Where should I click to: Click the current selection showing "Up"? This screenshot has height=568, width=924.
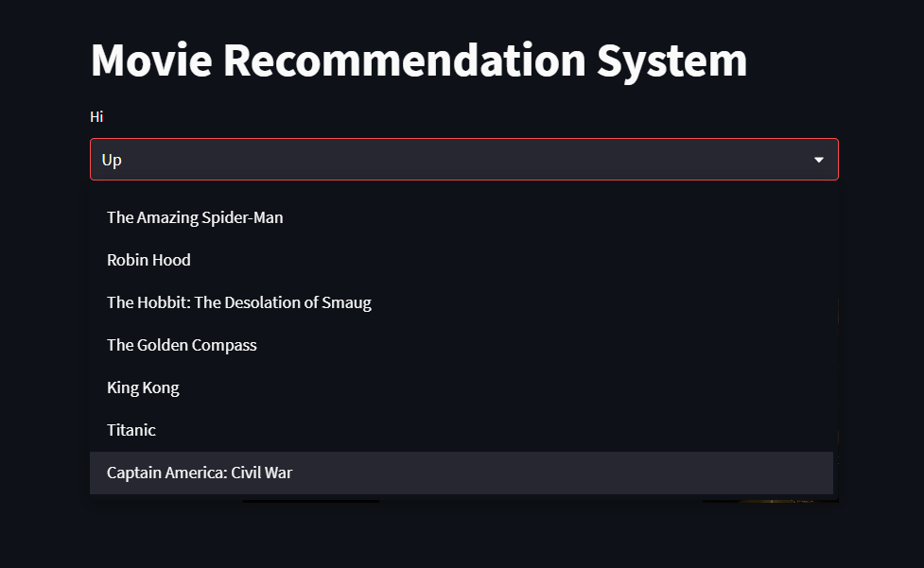point(112,160)
